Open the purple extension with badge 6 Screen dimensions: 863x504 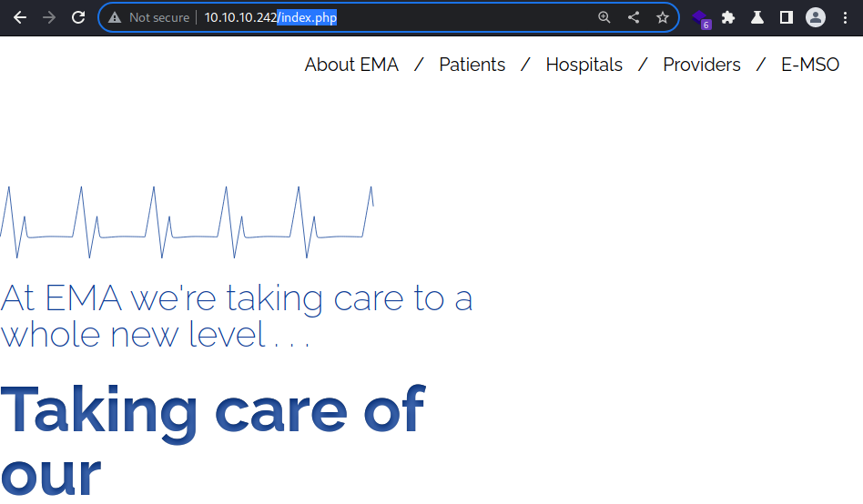pos(701,19)
